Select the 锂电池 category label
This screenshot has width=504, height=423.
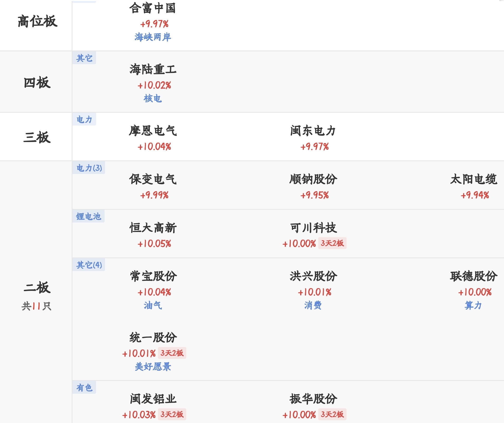pyautogui.click(x=88, y=216)
